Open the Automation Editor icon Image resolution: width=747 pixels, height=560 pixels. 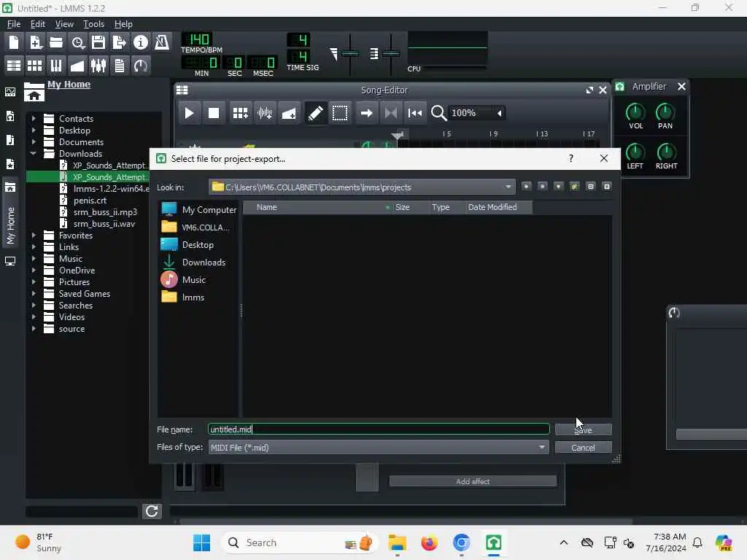pos(77,65)
